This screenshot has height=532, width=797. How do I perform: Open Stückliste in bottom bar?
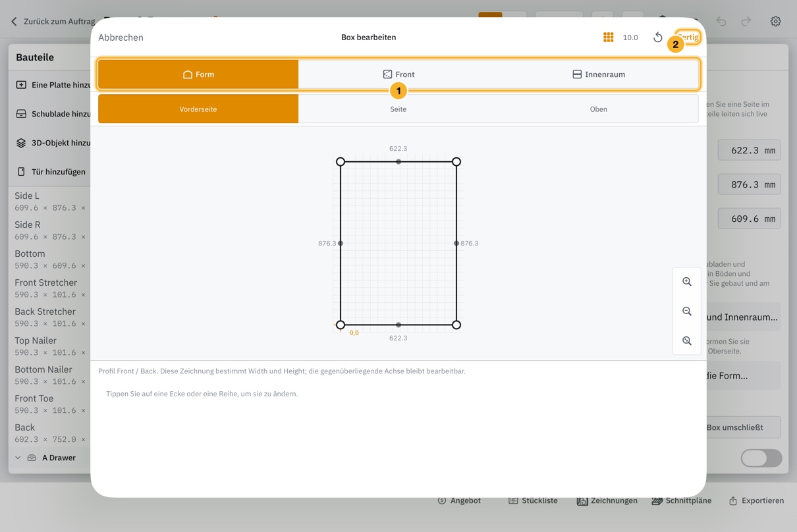coord(533,500)
